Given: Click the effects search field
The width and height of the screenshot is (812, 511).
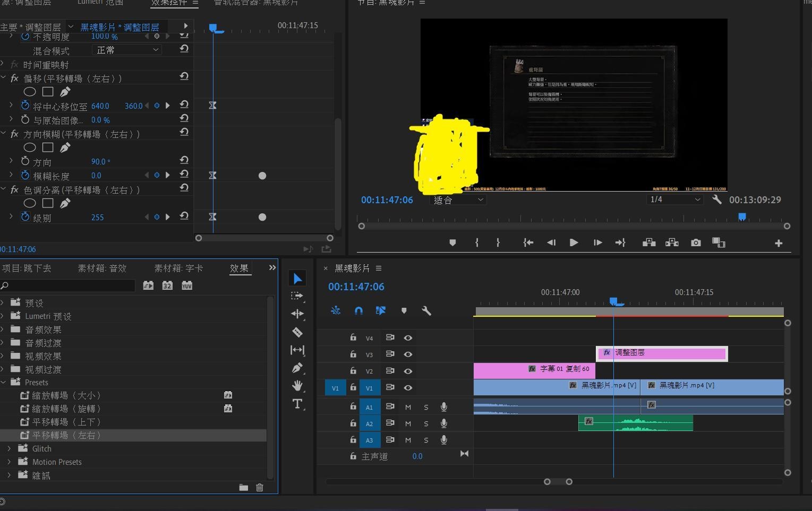Looking at the screenshot, I should pos(67,285).
